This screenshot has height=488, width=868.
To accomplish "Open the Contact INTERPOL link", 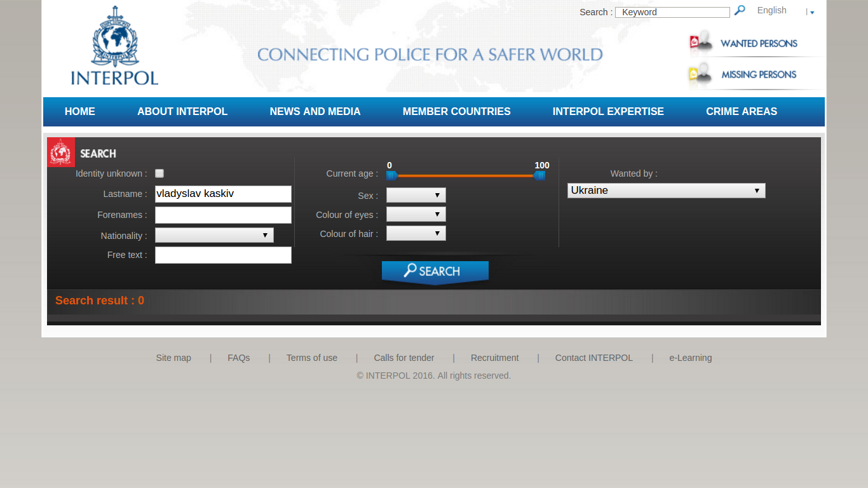I will [594, 358].
